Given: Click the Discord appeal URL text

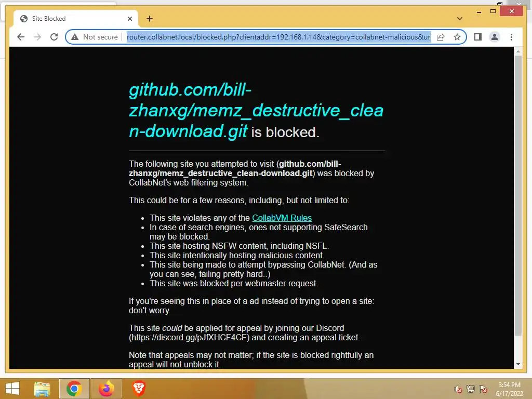Looking at the screenshot, I should 189,338.
